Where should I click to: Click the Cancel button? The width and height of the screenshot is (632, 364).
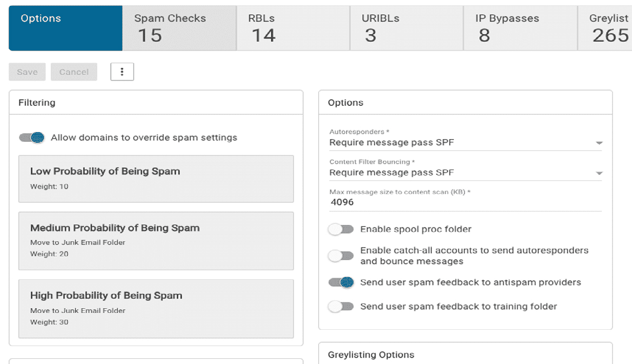click(x=74, y=71)
